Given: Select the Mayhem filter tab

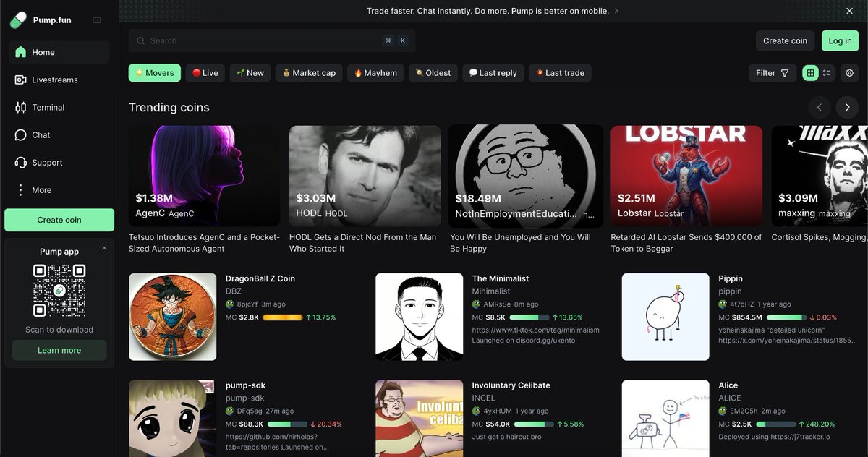Looking at the screenshot, I should tap(375, 73).
